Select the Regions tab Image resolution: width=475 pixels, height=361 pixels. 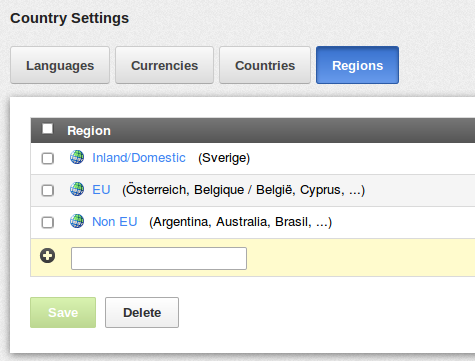click(x=357, y=65)
